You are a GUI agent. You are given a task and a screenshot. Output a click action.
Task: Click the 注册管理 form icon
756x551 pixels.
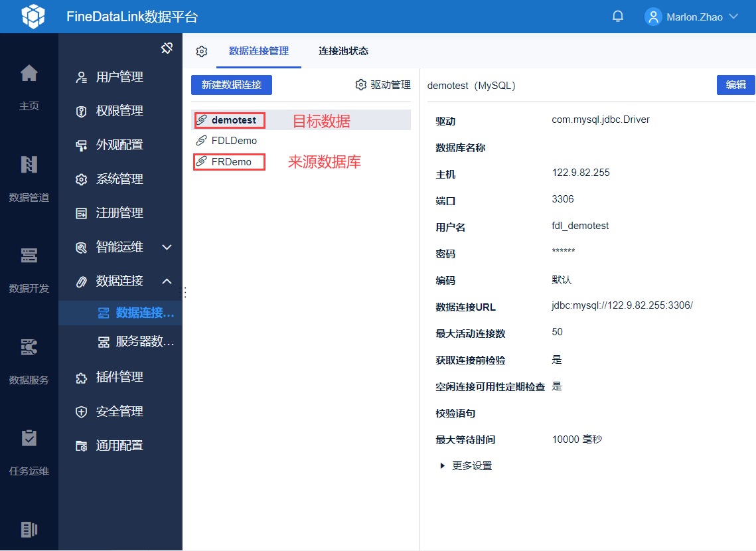(82, 213)
